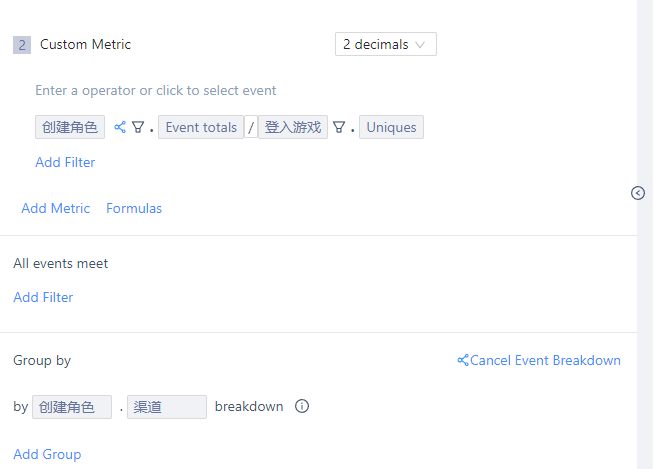Click the 创建角色 chip in Group by
The image size is (663, 469).
point(72,407)
